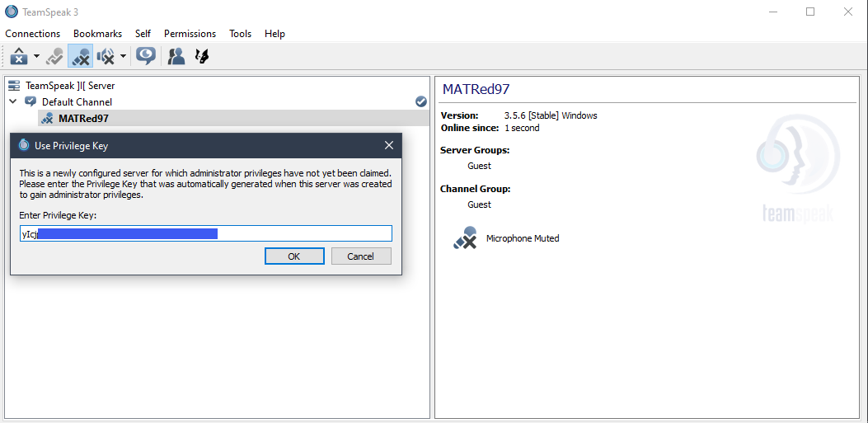Click the muted microphone icon beside MATRed97
868x423 pixels.
48,118
